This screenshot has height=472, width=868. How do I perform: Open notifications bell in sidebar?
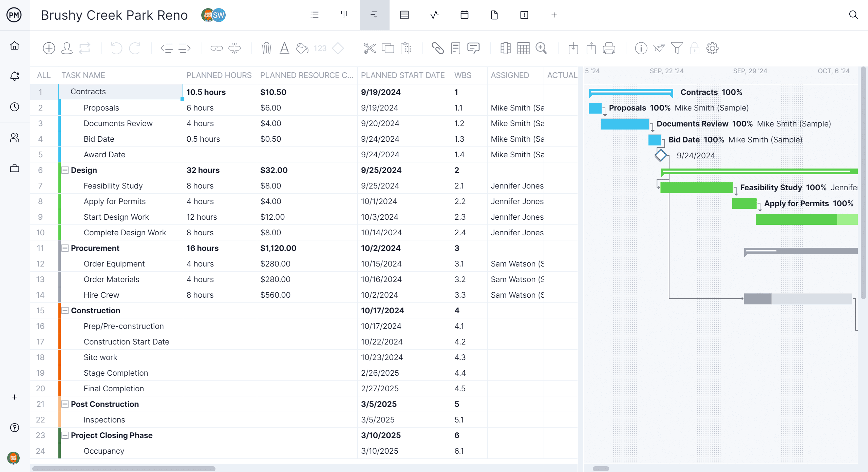pyautogui.click(x=14, y=76)
